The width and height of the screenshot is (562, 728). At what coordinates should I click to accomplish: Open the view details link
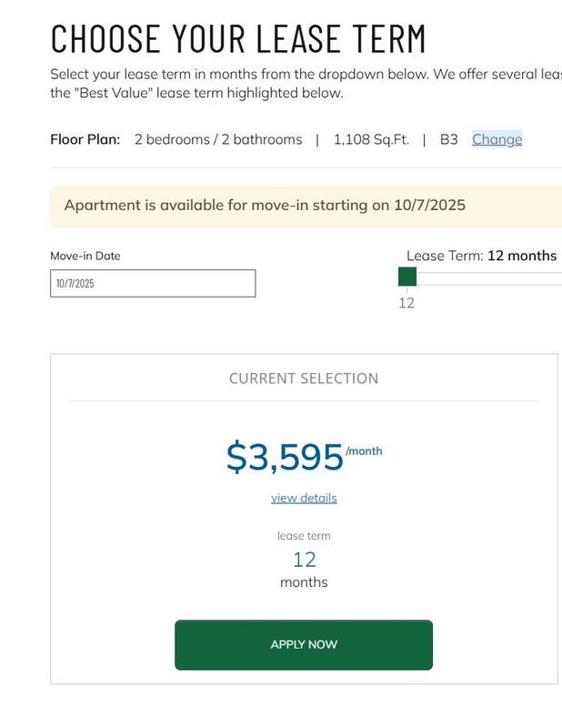[x=304, y=498]
